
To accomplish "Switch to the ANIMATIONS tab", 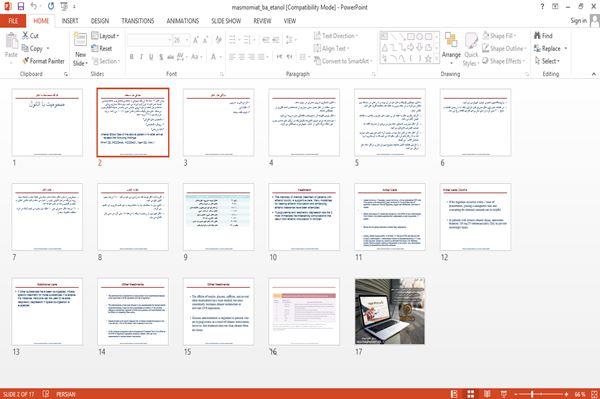I will pos(183,21).
